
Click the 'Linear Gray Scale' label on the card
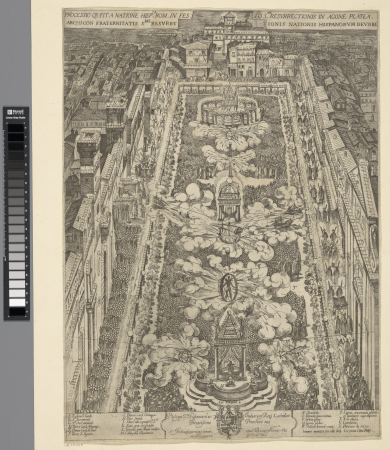coord(16,117)
